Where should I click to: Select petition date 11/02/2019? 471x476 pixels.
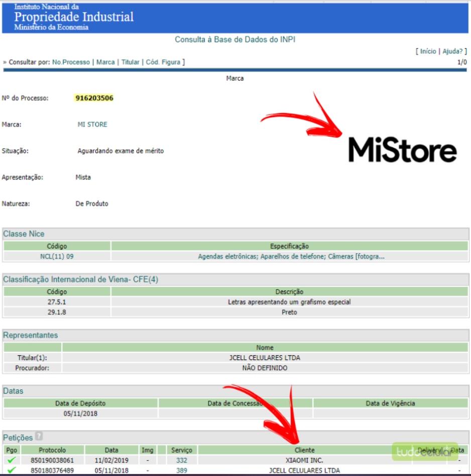coord(111,460)
